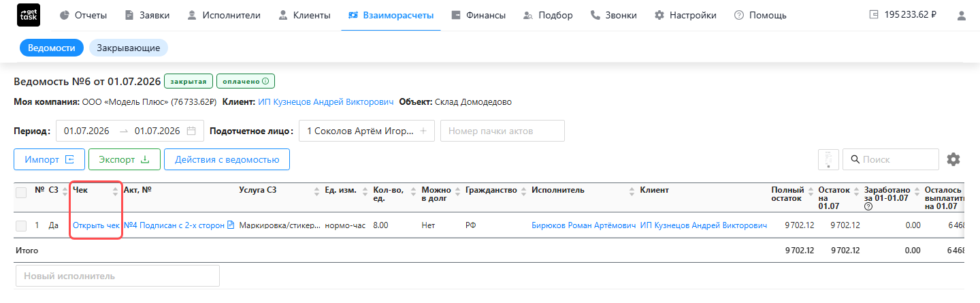Click the wallet balance 195 233.62 ₽
The height and width of the screenshot is (303, 980).
coord(902,15)
